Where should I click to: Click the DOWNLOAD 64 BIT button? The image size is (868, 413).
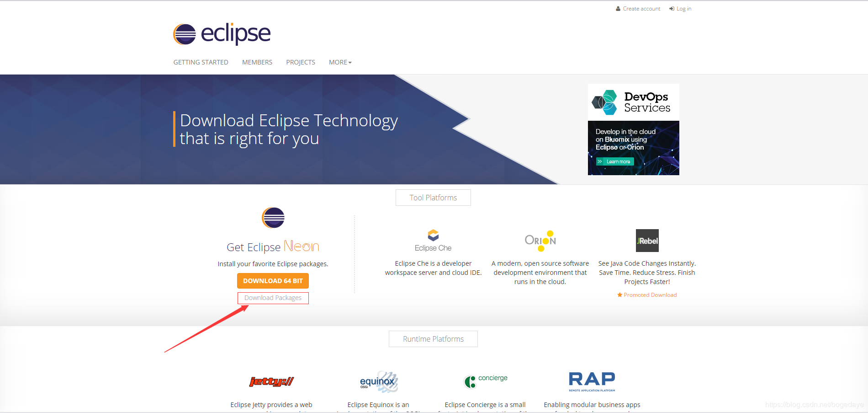pos(273,281)
